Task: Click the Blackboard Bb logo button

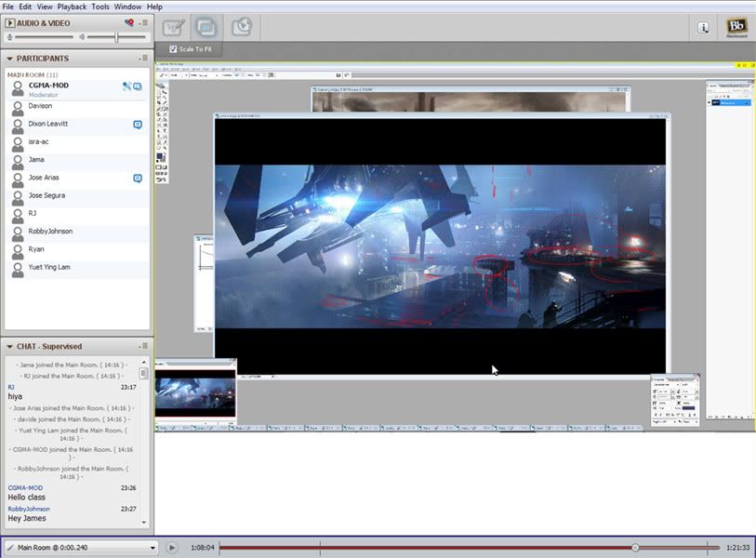Action: [x=736, y=27]
